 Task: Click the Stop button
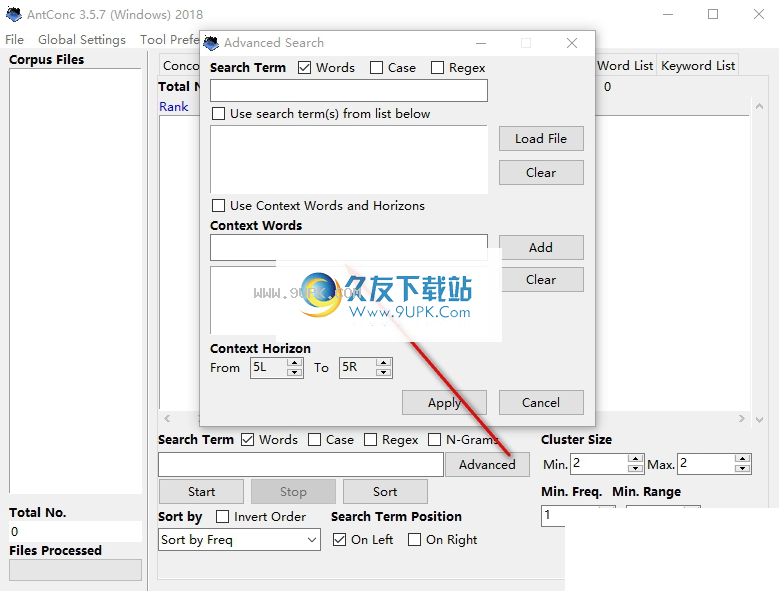[293, 492]
